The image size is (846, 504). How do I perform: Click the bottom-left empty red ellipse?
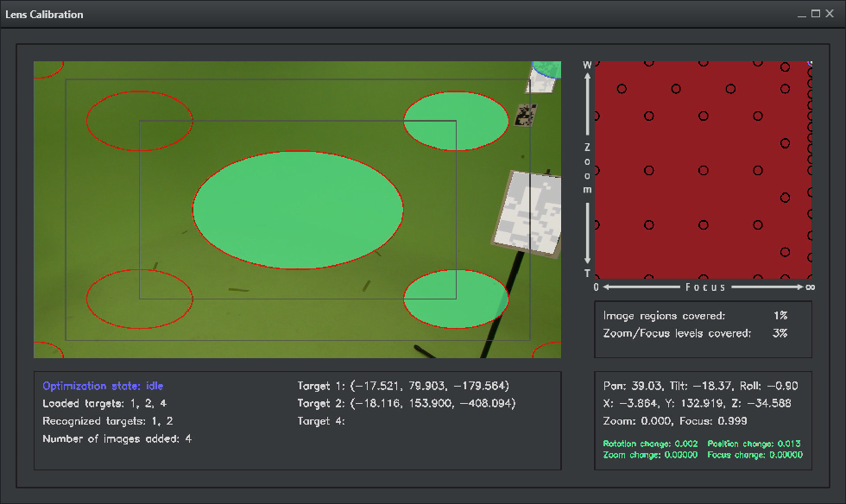click(x=139, y=299)
